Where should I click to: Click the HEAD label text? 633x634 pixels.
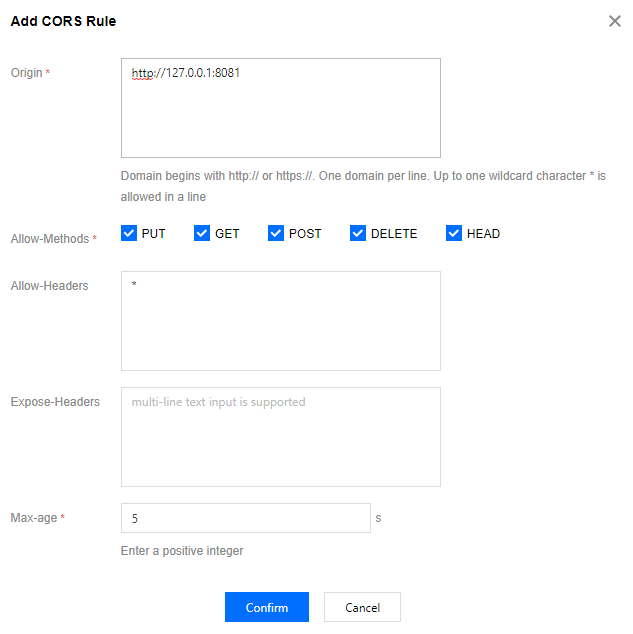pyautogui.click(x=483, y=234)
